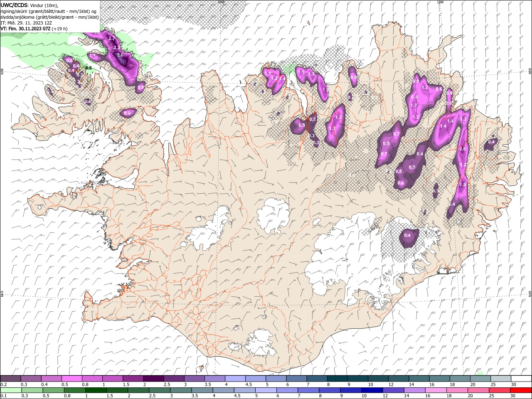
Task: Click the darkest green lower swatch labeled 1
Action: tap(96, 390)
